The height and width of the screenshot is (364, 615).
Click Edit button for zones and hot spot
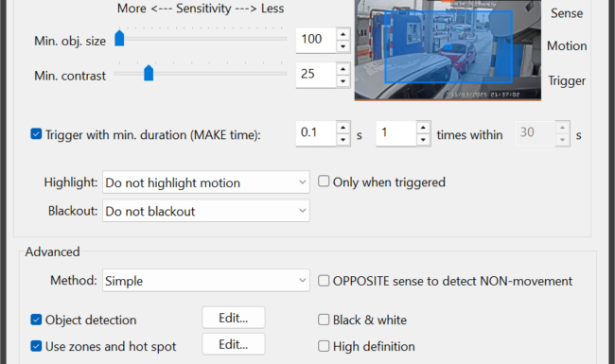click(x=234, y=344)
